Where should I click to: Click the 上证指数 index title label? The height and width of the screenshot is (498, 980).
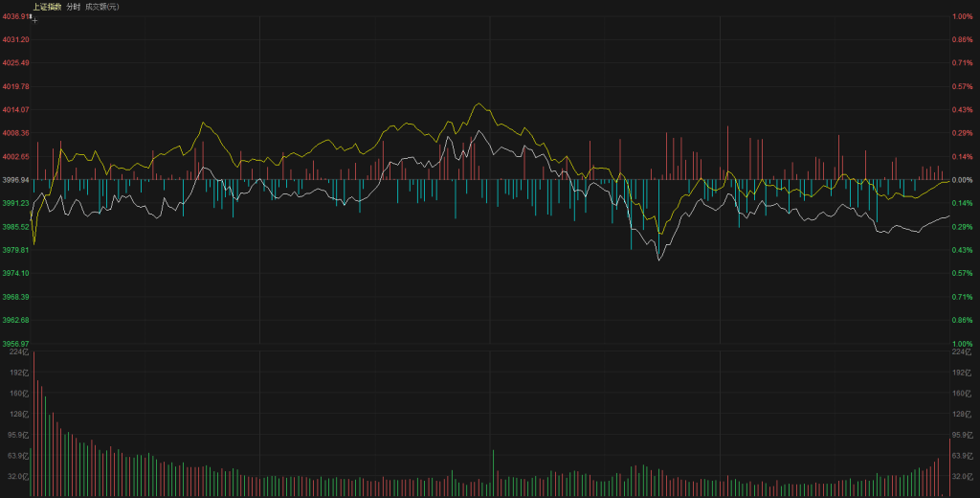47,7
